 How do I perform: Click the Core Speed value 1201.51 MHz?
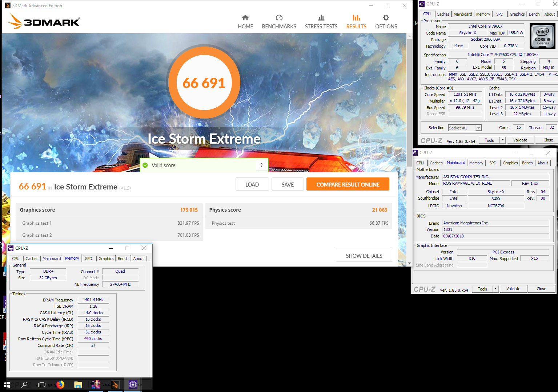(x=465, y=94)
